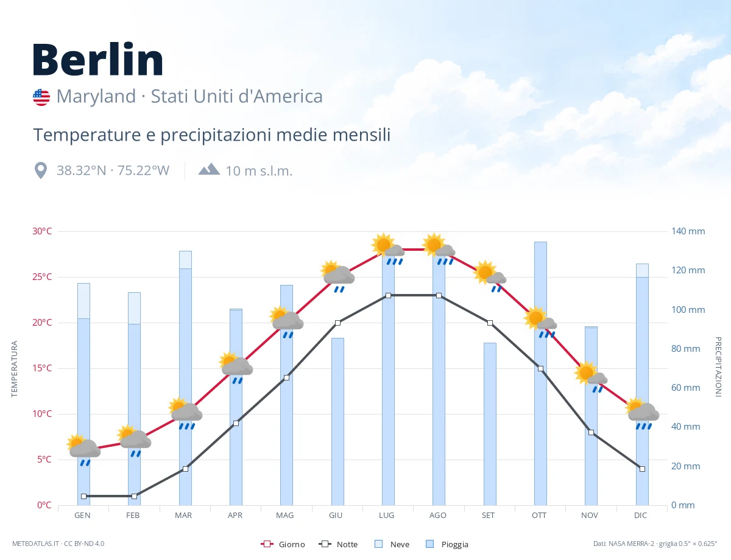Click the April rain bar
The width and height of the screenshot is (731, 560).
click(x=236, y=407)
